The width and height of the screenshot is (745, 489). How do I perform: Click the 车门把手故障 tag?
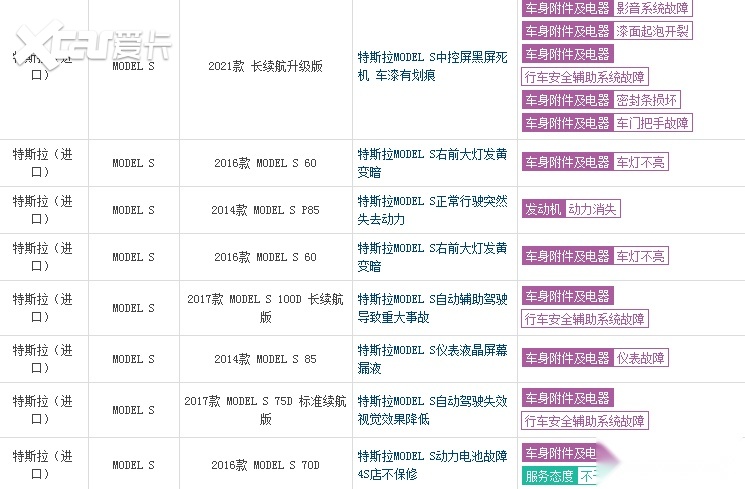652,123
